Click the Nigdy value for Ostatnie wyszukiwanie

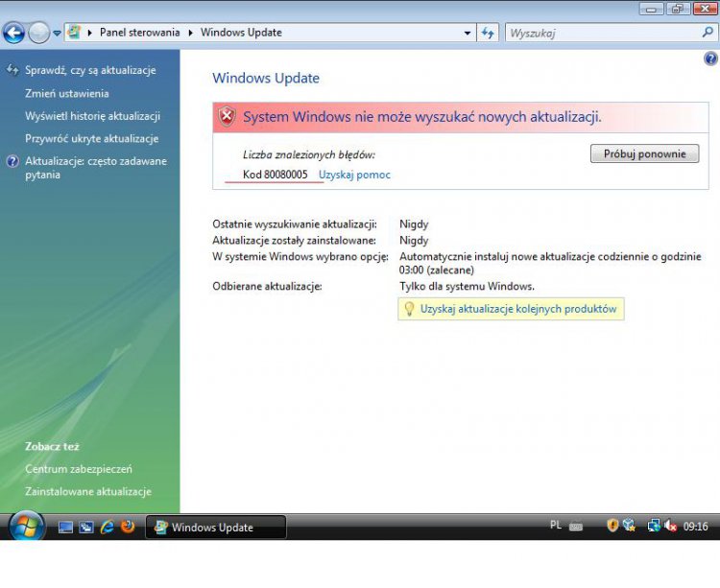click(x=414, y=224)
